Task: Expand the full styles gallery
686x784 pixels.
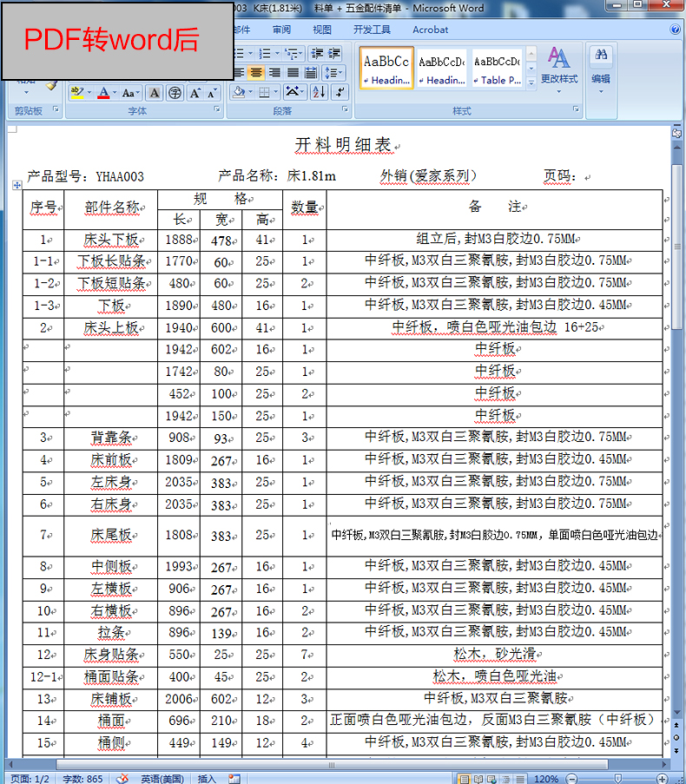Action: (531, 82)
